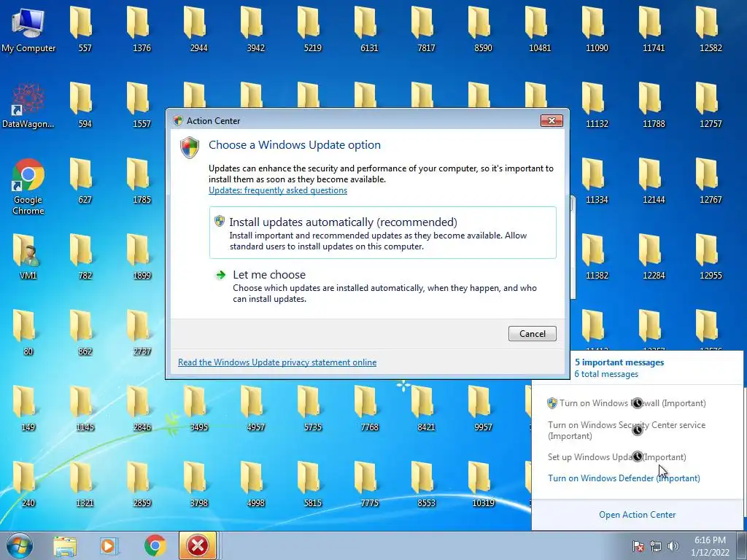The height and width of the screenshot is (560, 747).
Task: Click the Action Center flag tray icon
Action: tap(638, 546)
